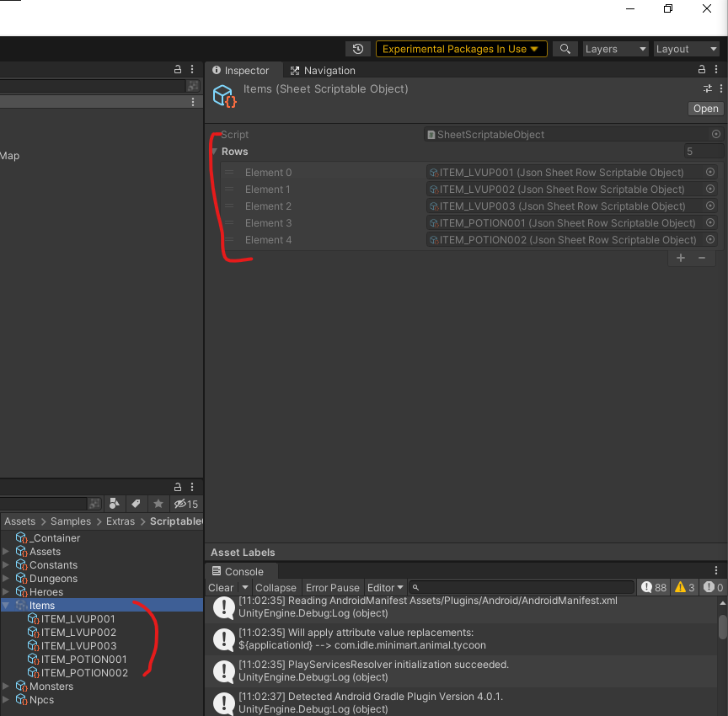This screenshot has width=728, height=716.
Task: Click the Open button in Inspector
Action: 705,109
